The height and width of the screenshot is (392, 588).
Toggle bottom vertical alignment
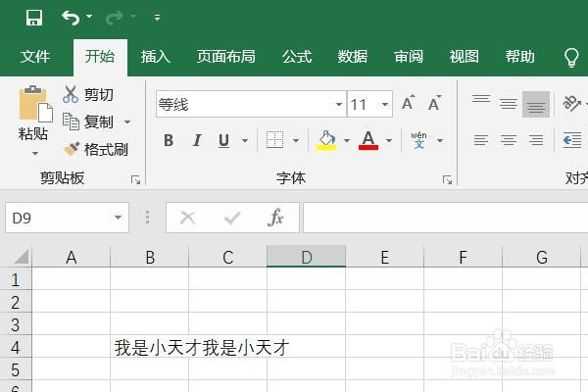pyautogui.click(x=536, y=104)
